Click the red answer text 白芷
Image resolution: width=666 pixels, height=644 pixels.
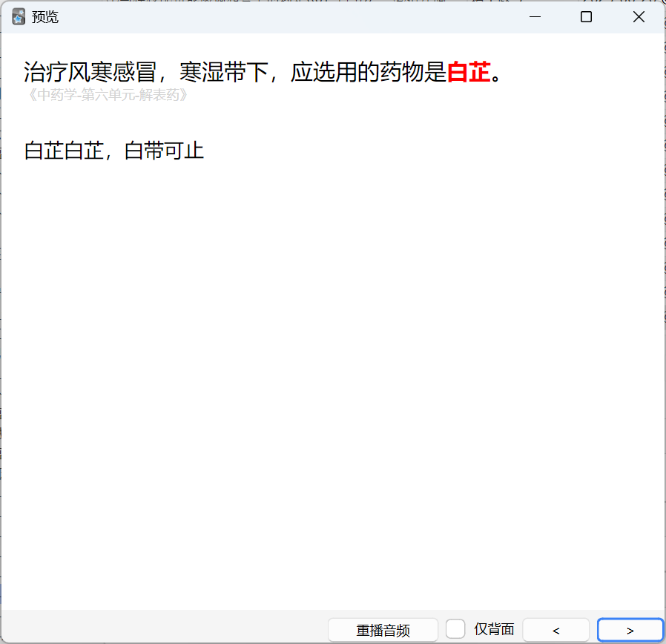469,72
